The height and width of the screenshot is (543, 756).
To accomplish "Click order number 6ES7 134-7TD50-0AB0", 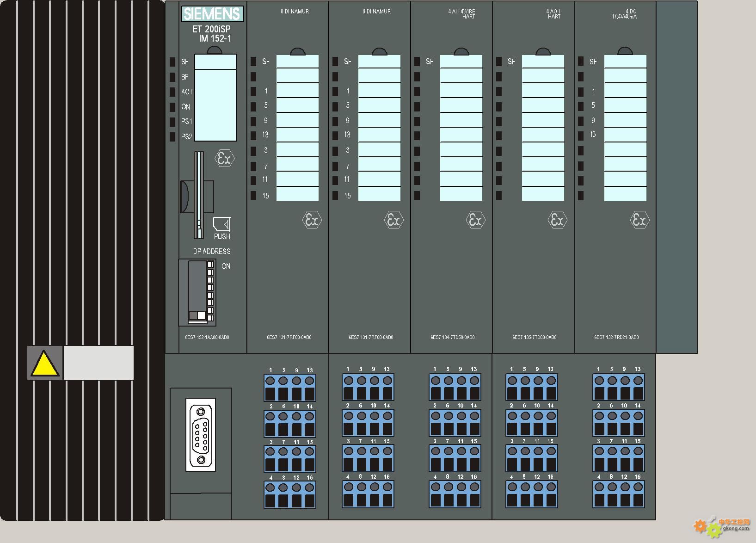I will (453, 337).
